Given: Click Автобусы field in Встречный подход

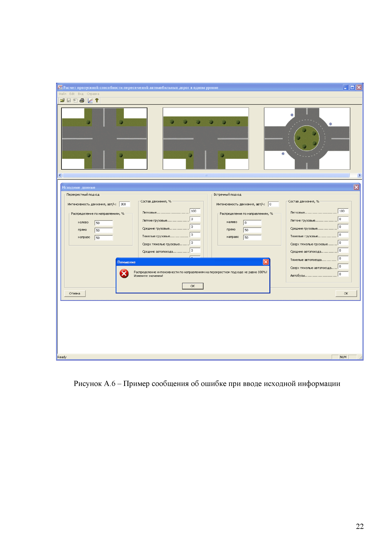Looking at the screenshot, I should click(343, 274).
